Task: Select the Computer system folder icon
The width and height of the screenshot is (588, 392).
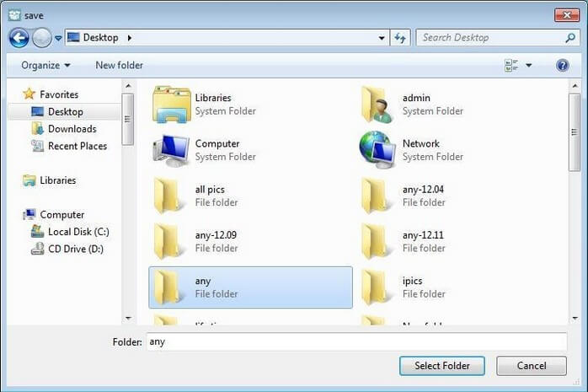Action: [x=171, y=150]
